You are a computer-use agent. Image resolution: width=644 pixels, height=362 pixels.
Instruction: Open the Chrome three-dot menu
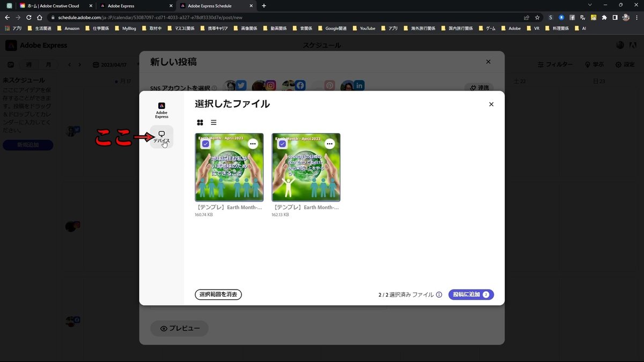(637, 17)
